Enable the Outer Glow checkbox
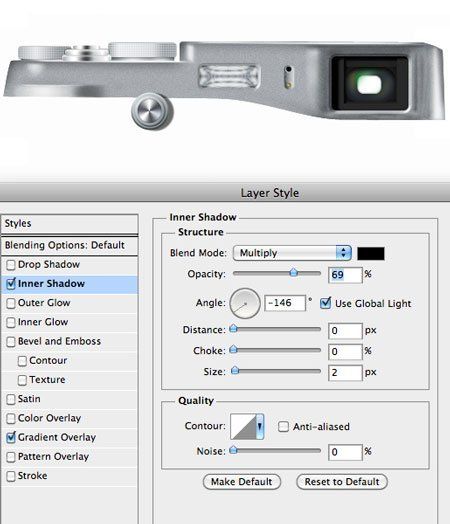Viewport: 450px width, 524px height. coord(11,303)
